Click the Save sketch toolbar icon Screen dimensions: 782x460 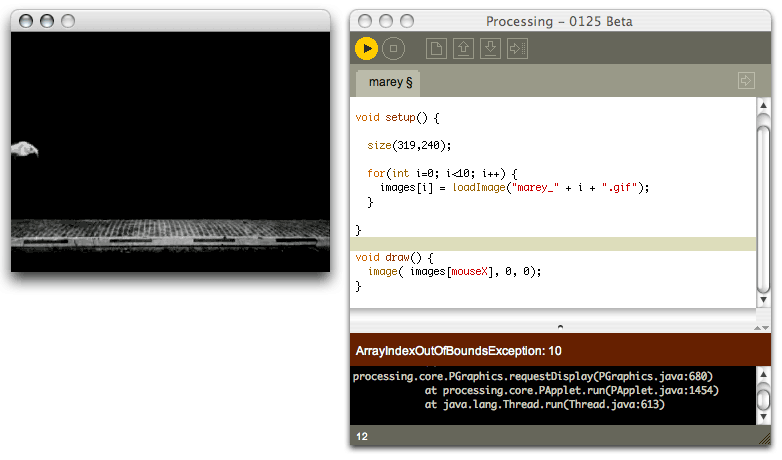[490, 48]
